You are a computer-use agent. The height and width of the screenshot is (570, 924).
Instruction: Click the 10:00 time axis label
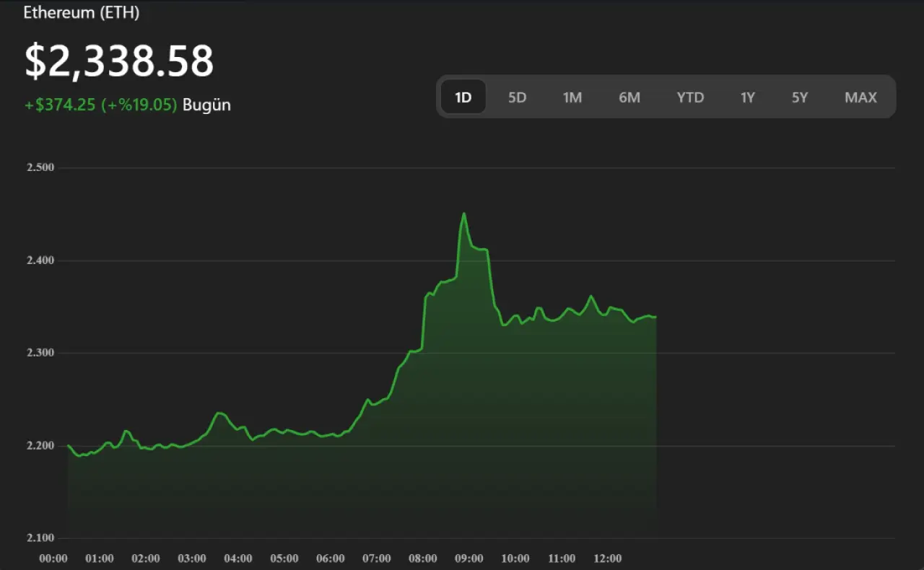click(x=515, y=558)
